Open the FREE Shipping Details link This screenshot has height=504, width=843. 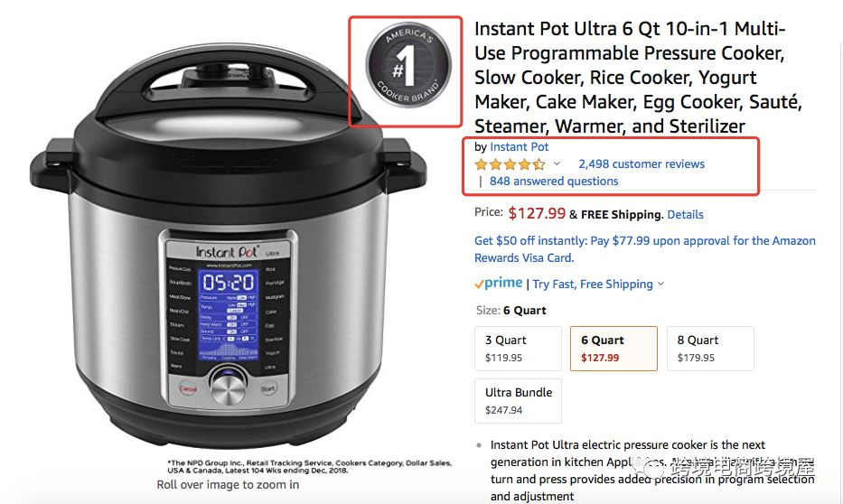(x=685, y=214)
